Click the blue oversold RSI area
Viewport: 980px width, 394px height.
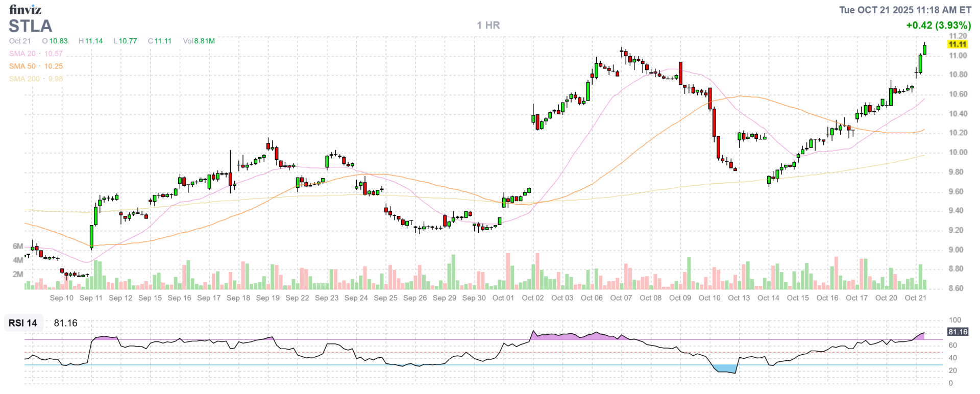tap(725, 368)
